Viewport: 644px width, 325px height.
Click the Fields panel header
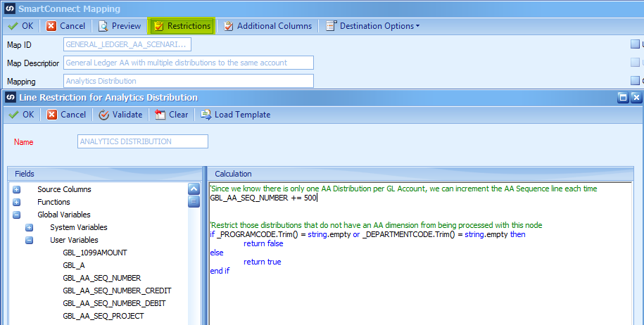tap(105, 174)
